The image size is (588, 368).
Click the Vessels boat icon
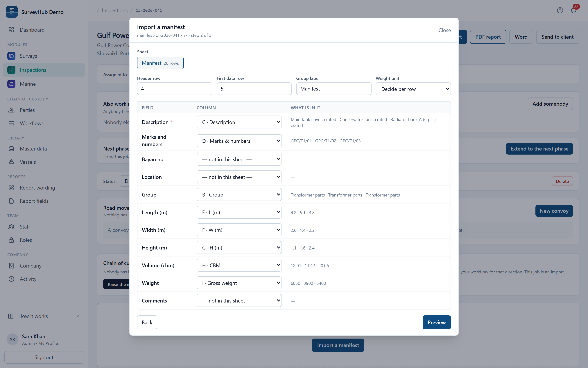[x=11, y=162]
